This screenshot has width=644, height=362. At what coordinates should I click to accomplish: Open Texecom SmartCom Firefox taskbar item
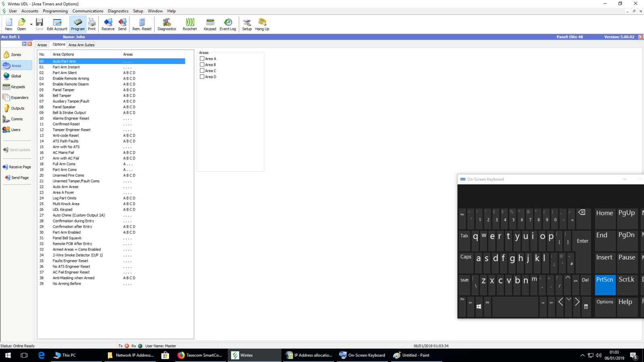pyautogui.click(x=200, y=355)
